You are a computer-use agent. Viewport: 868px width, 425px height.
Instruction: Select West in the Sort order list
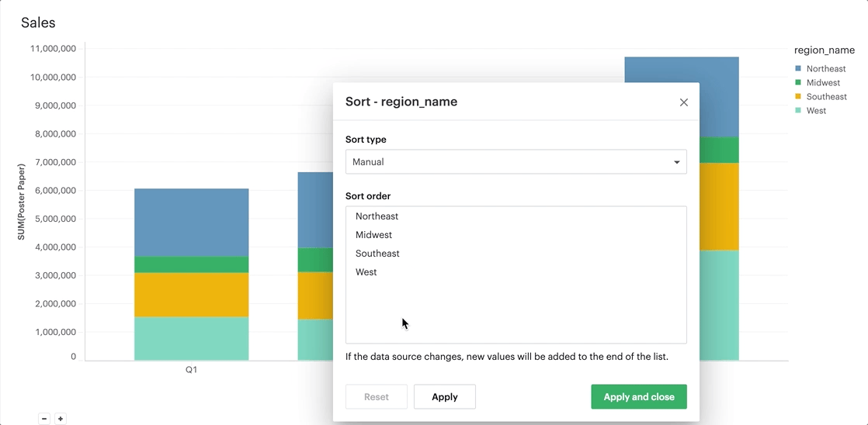point(366,272)
